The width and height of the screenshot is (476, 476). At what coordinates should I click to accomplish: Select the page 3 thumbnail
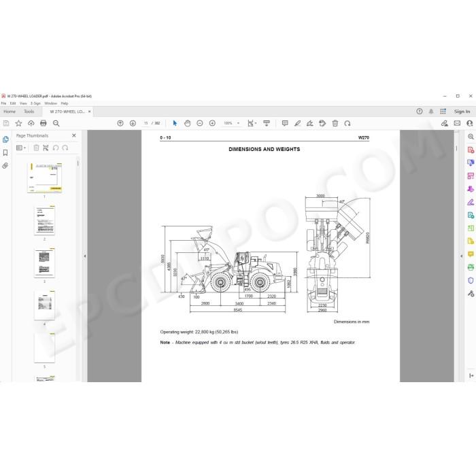45,262
